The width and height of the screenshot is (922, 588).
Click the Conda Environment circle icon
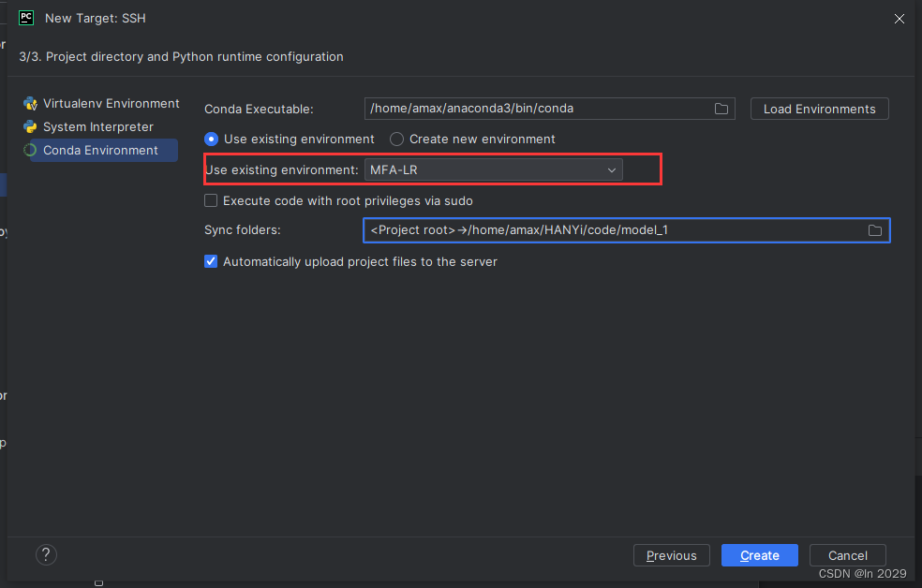(x=30, y=151)
